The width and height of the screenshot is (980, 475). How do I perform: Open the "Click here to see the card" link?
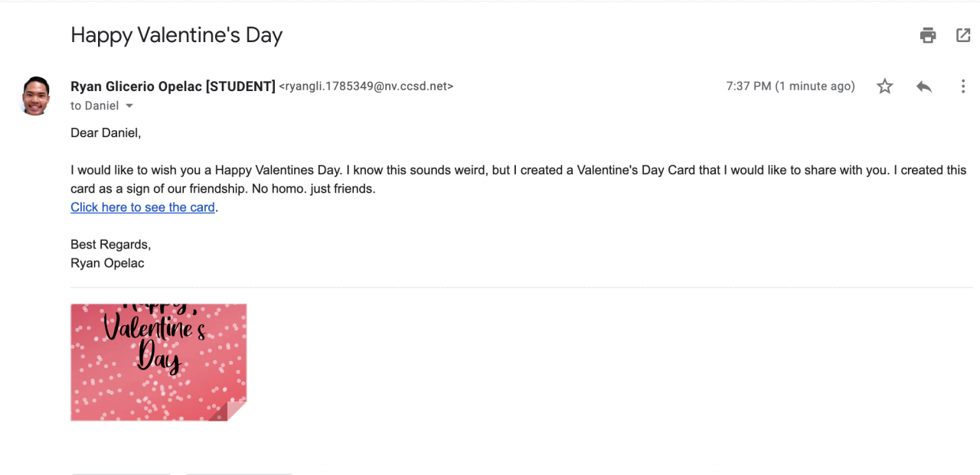pos(142,207)
